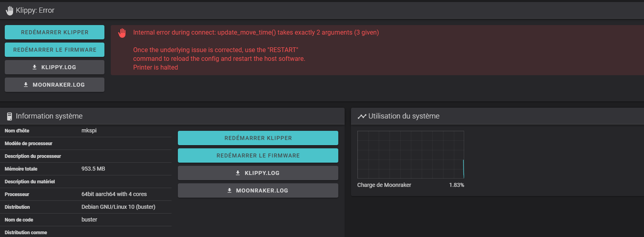
Task: Click the Charge de Moonraker label
Action: (384, 185)
